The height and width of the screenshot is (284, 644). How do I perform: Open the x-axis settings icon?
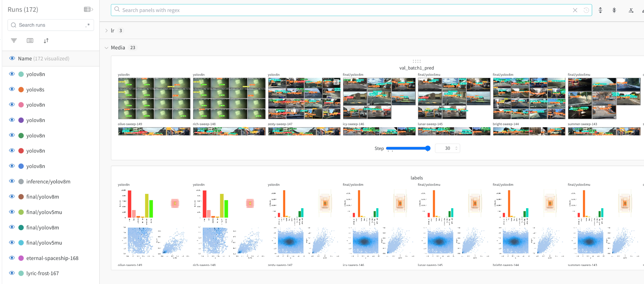pyautogui.click(x=631, y=10)
